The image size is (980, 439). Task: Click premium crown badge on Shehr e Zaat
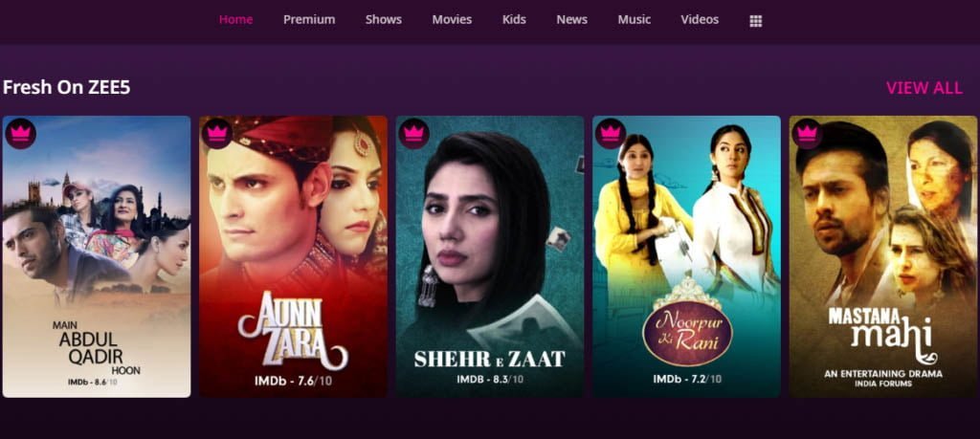413,134
